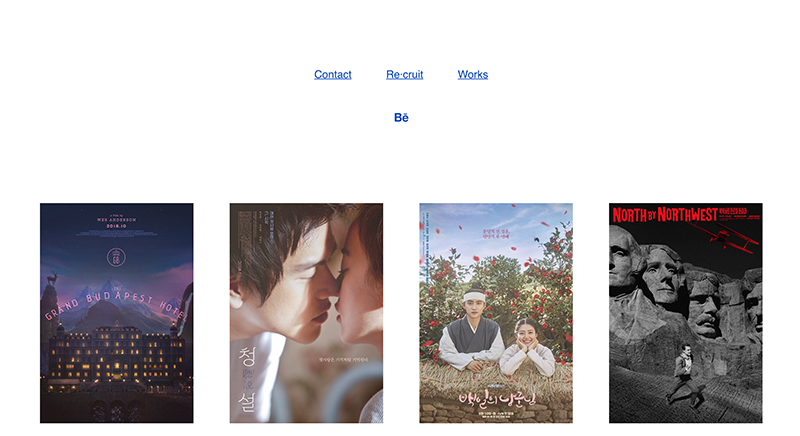This screenshot has height=436, width=800.
Task: Click the running man on black-and-white poster
Action: [x=685, y=376]
